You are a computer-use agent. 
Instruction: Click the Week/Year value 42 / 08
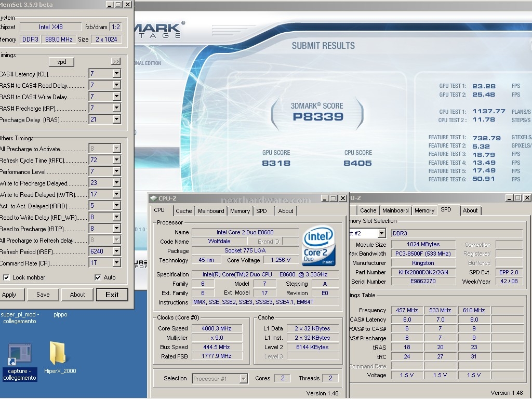point(509,281)
